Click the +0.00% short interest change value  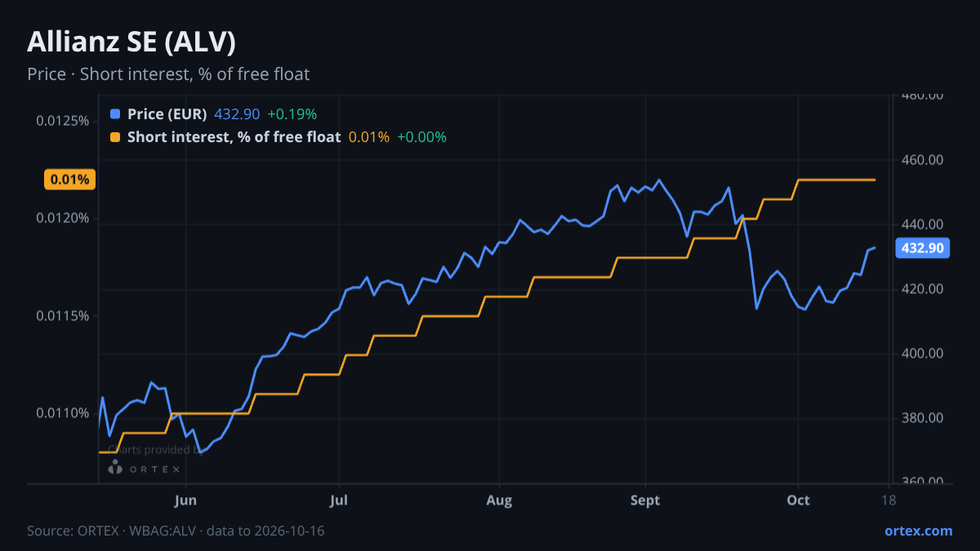tap(421, 137)
